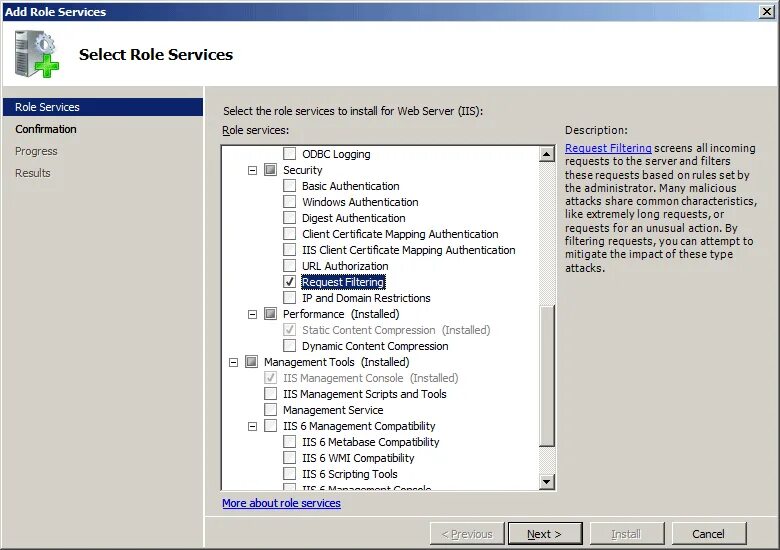
Task: Toggle the Management Tools group checkbox
Action: pyautogui.click(x=252, y=362)
